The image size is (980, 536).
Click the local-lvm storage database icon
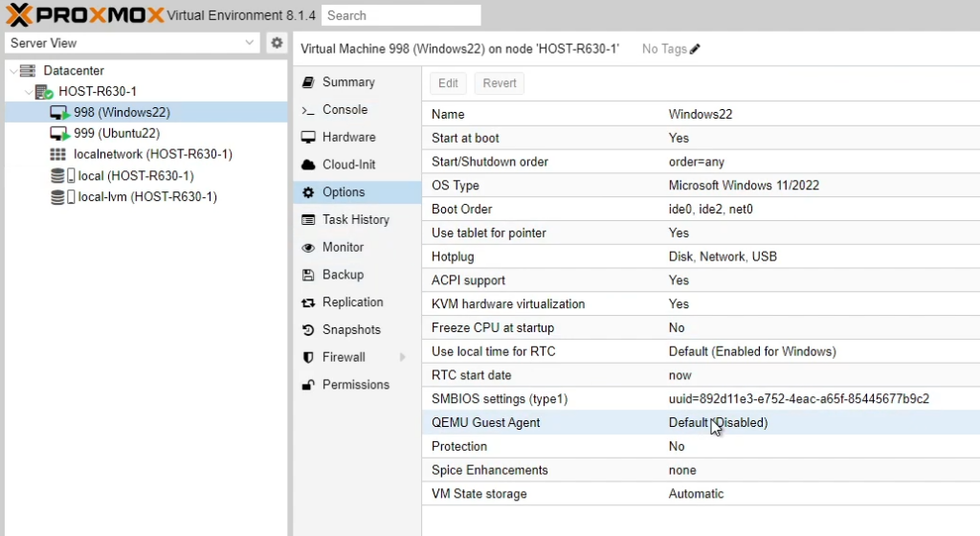(x=57, y=197)
